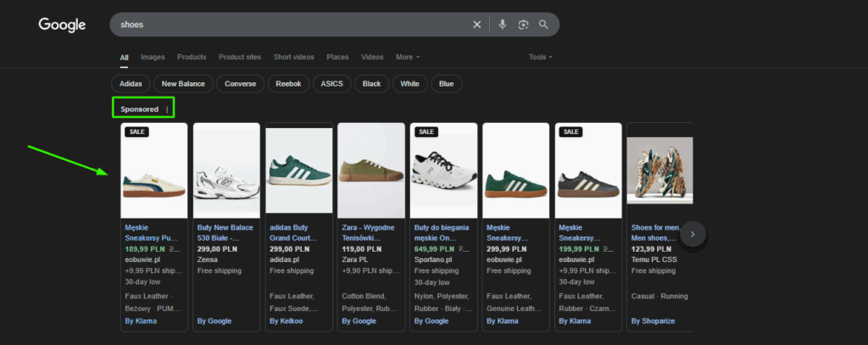Click By Google under the Sportano listing

point(431,321)
